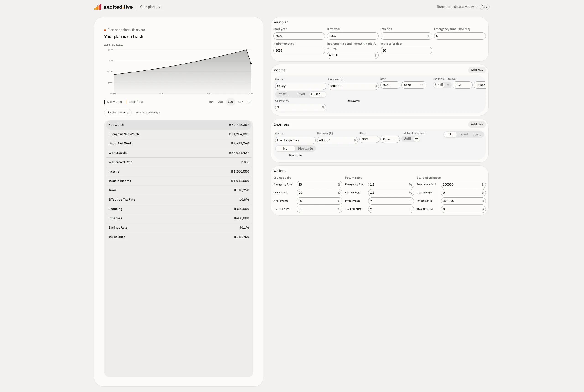
Task: Select the infinity end option for Salary
Action: (448, 85)
